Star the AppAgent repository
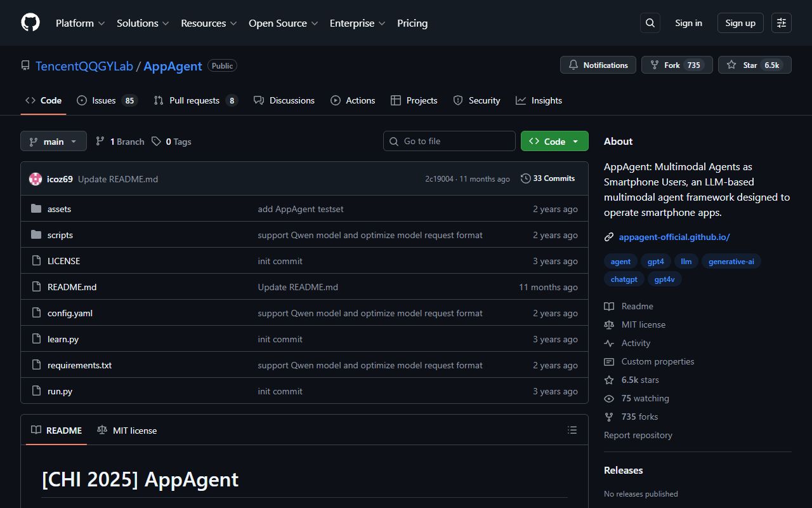Viewport: 812px width, 508px height. [754, 64]
